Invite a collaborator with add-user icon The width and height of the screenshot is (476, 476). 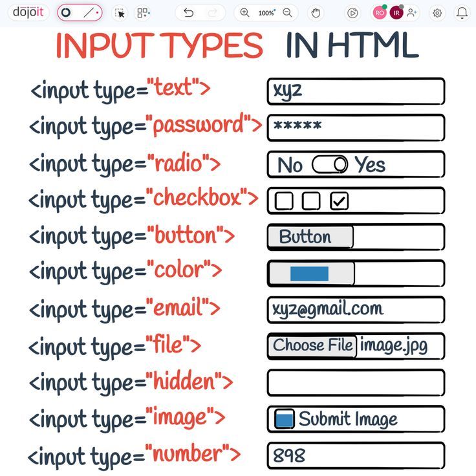[x=412, y=13]
